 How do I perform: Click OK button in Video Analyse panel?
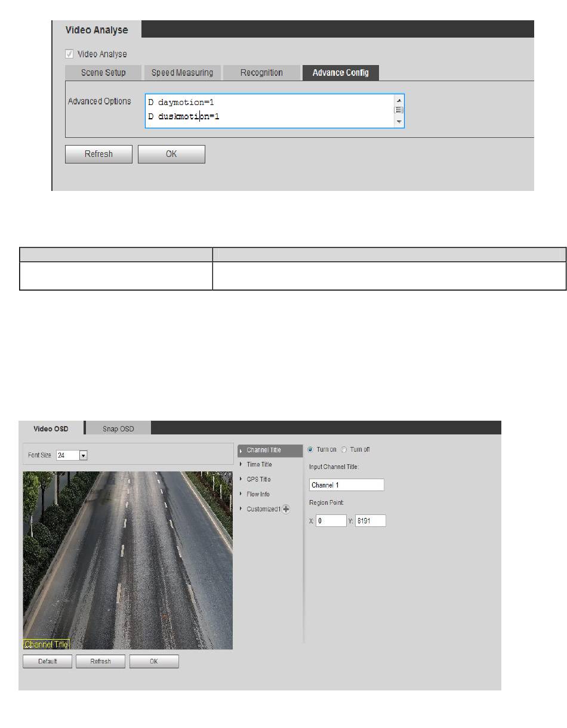[x=171, y=154]
